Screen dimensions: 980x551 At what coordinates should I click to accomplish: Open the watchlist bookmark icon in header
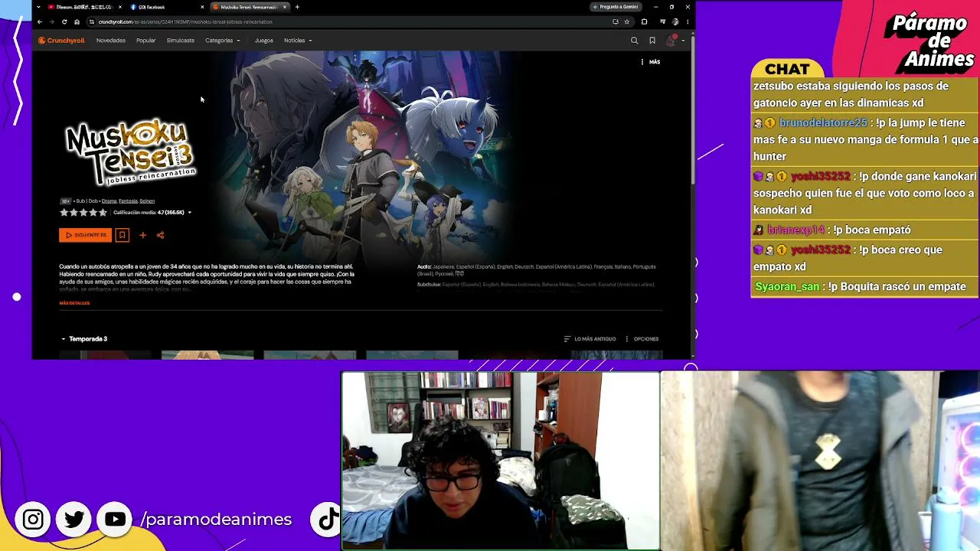coord(652,41)
